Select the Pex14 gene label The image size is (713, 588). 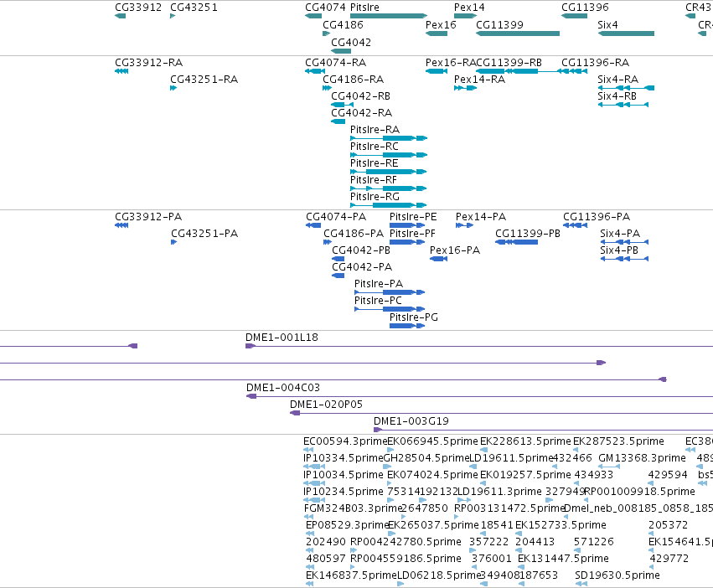point(469,8)
